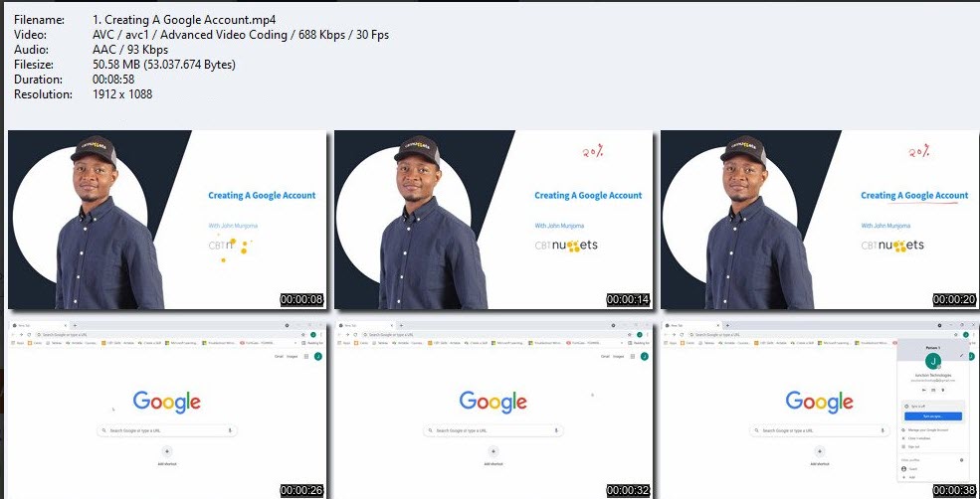Viewport: 980px width, 499px height.
Task: Click the CBT nuggets logo in 00:00:14 frame
Action: pyautogui.click(x=566, y=246)
